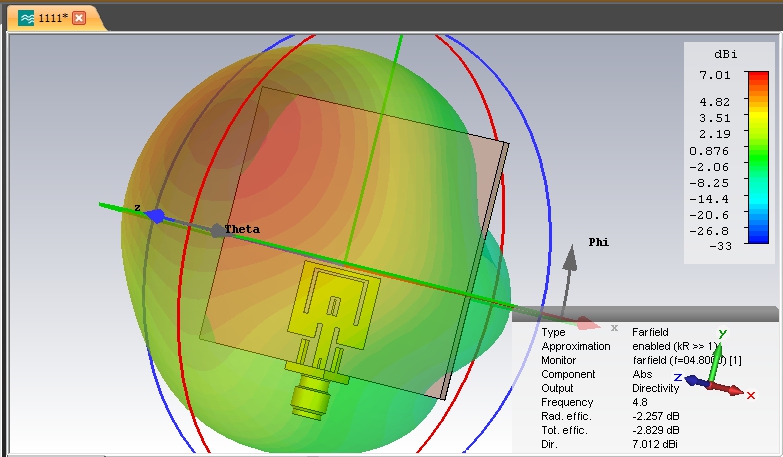Click the Directivity output value in the info box
Image resolution: width=783 pixels, height=457 pixels.
click(x=660, y=388)
